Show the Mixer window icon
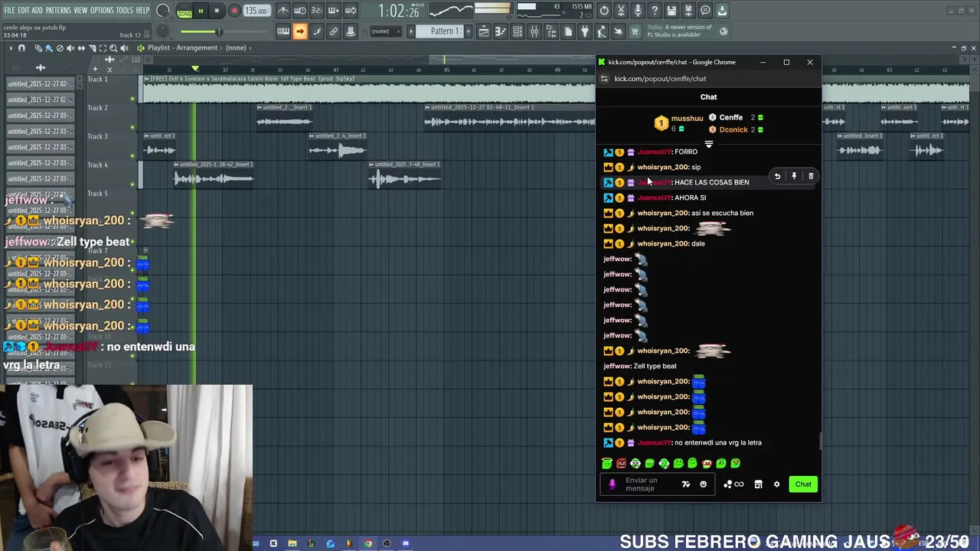 pyautogui.click(x=534, y=31)
